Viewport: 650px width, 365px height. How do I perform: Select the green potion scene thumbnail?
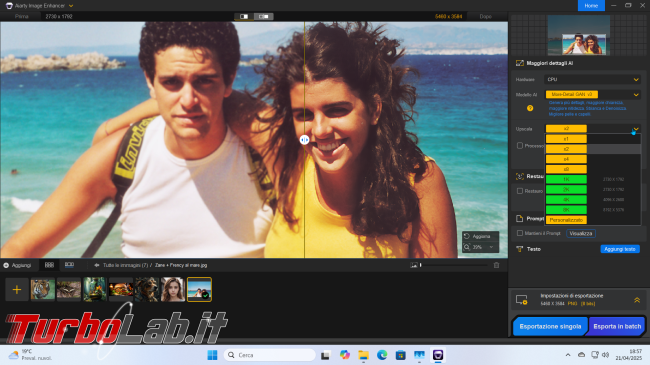coord(95,290)
